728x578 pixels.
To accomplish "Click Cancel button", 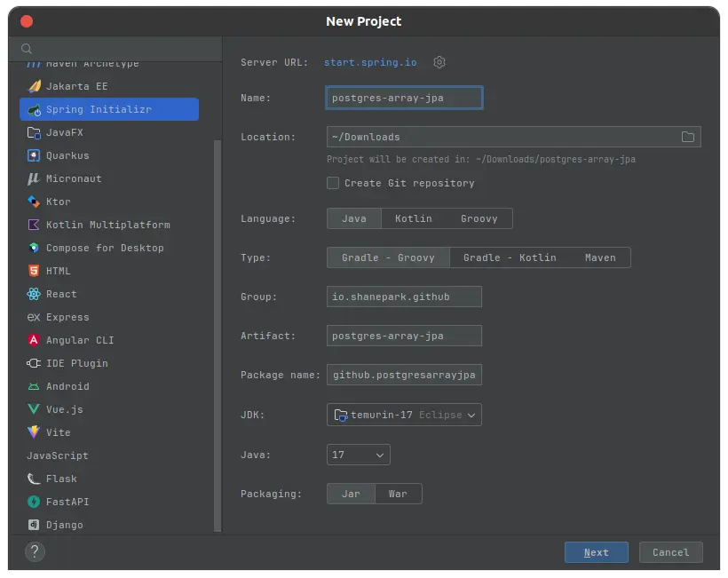I will (x=671, y=552).
